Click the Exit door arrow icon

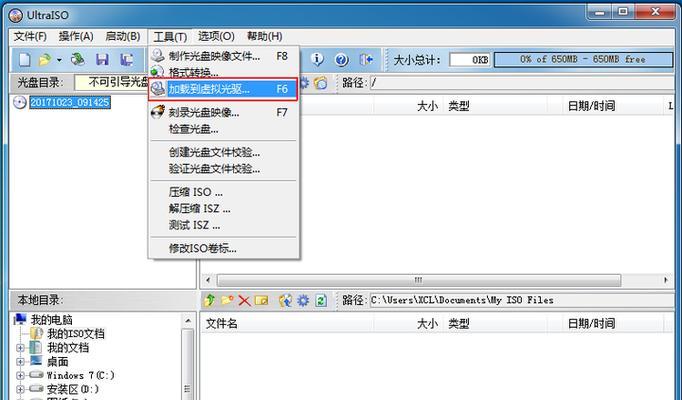366,60
